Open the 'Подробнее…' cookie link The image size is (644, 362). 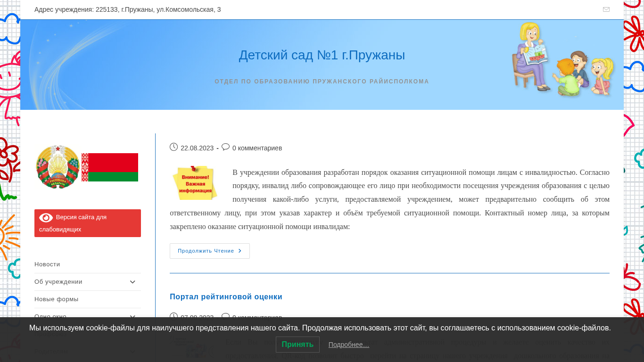click(x=349, y=345)
